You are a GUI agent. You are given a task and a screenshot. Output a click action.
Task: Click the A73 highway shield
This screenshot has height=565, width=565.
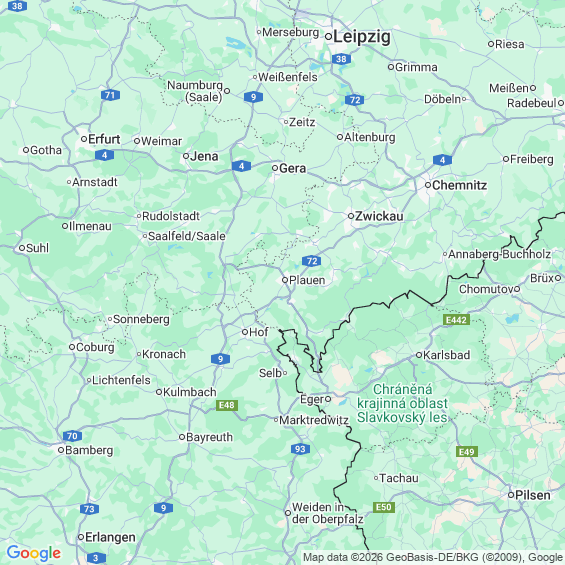click(89, 509)
